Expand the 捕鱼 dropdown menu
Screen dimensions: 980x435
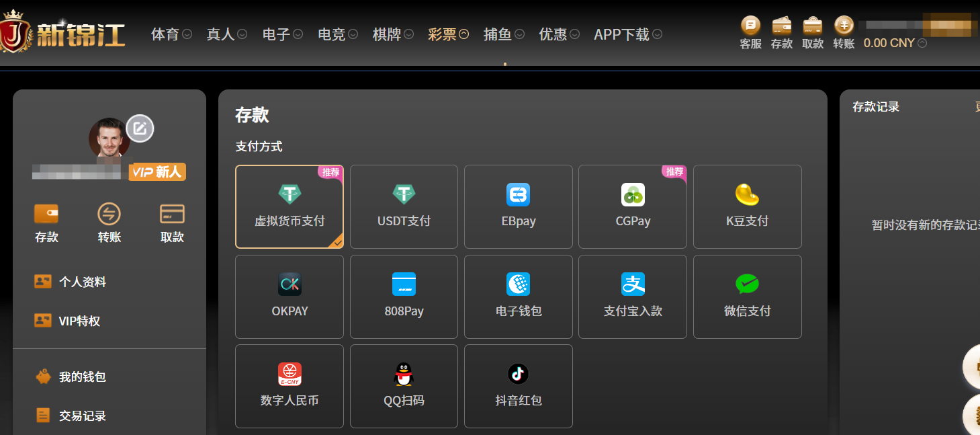tap(504, 34)
